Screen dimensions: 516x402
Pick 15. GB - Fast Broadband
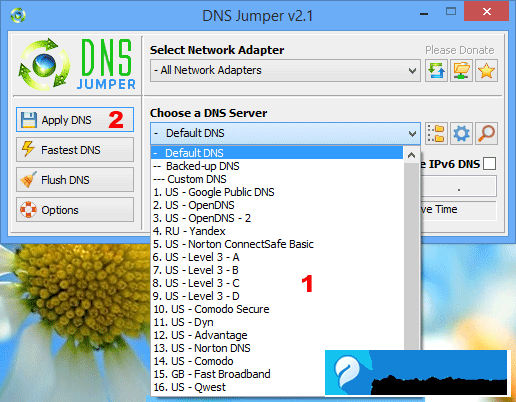pyautogui.click(x=238, y=374)
